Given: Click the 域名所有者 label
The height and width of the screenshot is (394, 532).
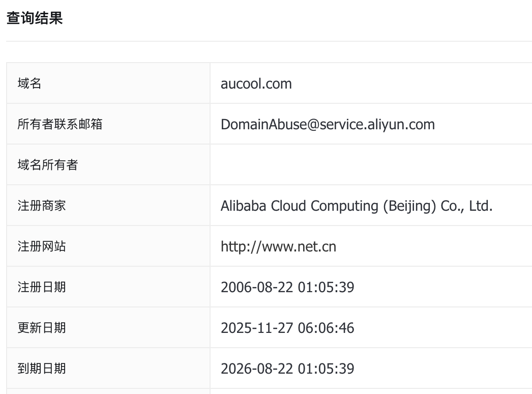Looking at the screenshot, I should [48, 165].
